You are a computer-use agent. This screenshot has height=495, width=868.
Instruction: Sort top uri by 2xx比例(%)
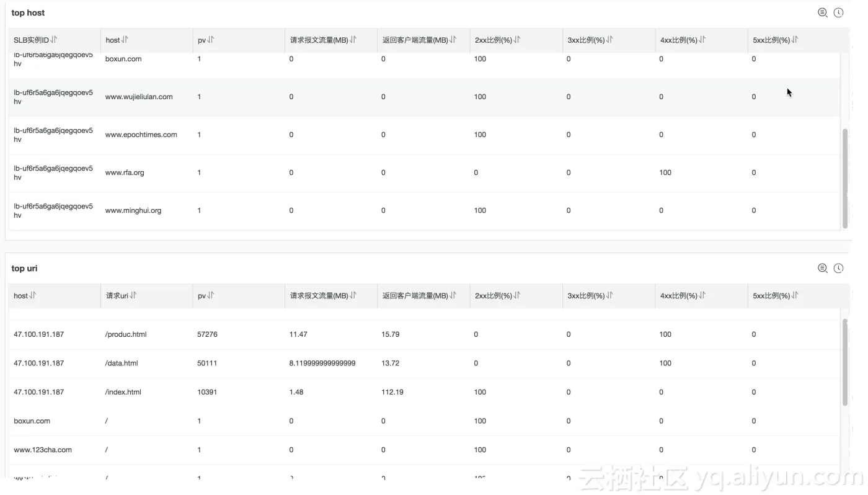(x=517, y=295)
